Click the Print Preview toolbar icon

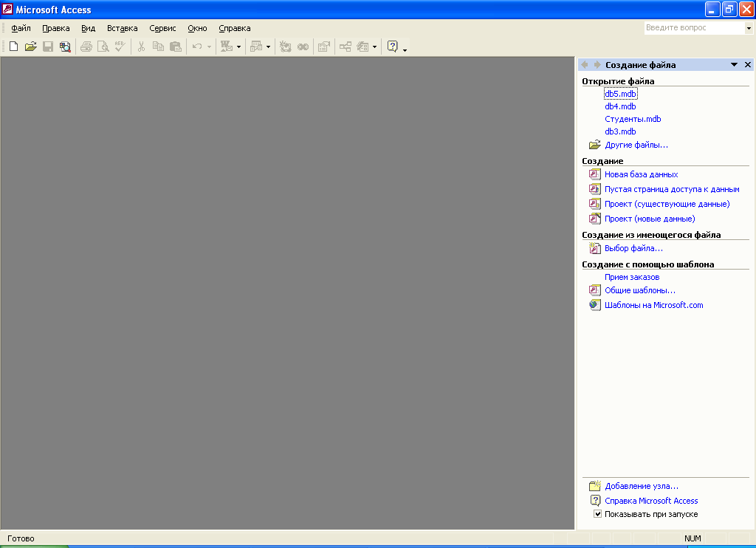(x=103, y=47)
